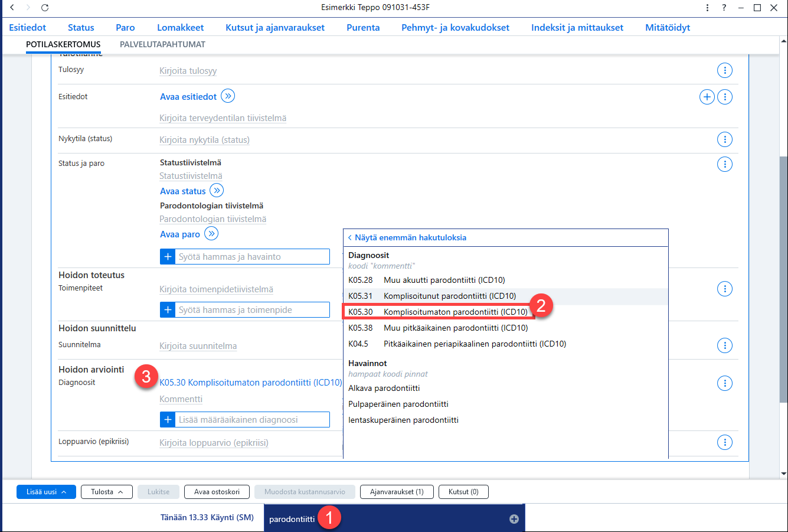Image resolution: width=788 pixels, height=532 pixels.
Task: Expand the Lisää uusi dropdown button
Action: coord(46,492)
